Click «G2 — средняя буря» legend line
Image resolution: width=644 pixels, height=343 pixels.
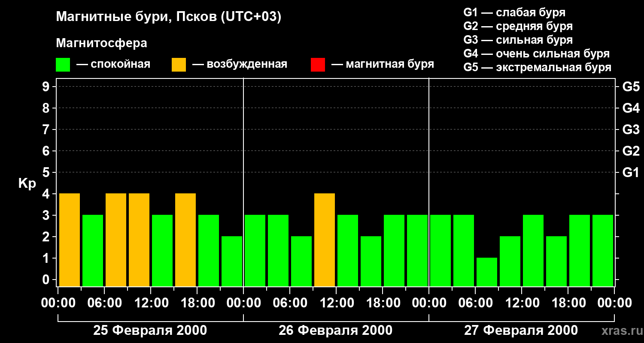click(518, 26)
